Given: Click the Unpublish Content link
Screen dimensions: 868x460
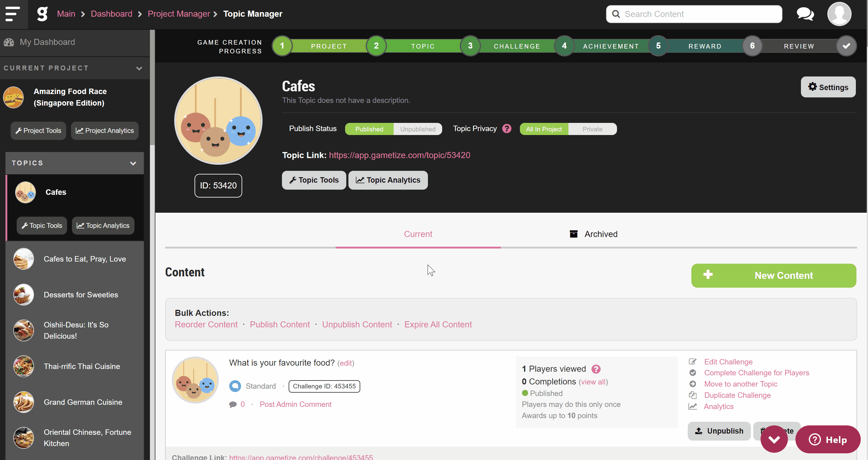Looking at the screenshot, I should [357, 324].
